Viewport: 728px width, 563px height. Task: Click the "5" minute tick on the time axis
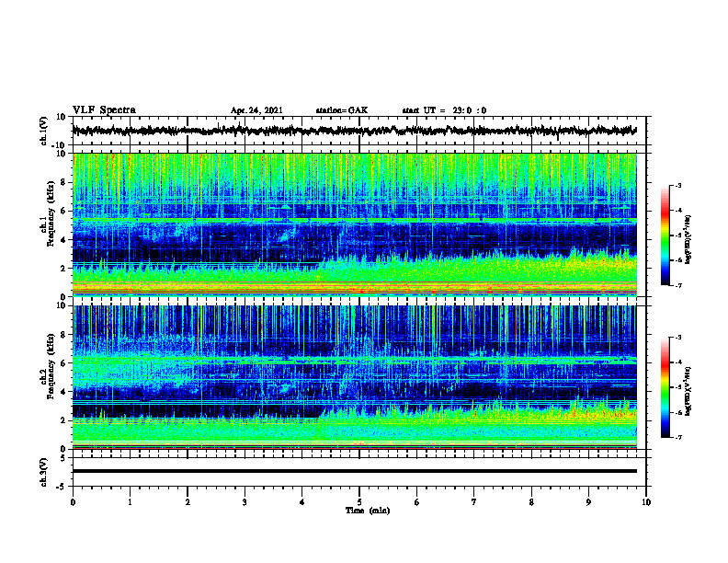point(359,502)
